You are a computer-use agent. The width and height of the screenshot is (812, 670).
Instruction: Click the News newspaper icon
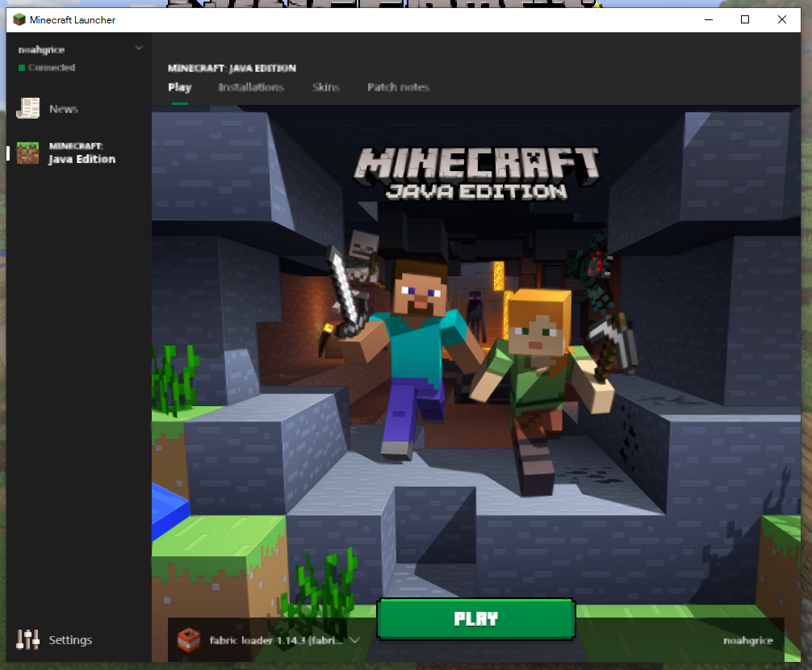(x=28, y=108)
